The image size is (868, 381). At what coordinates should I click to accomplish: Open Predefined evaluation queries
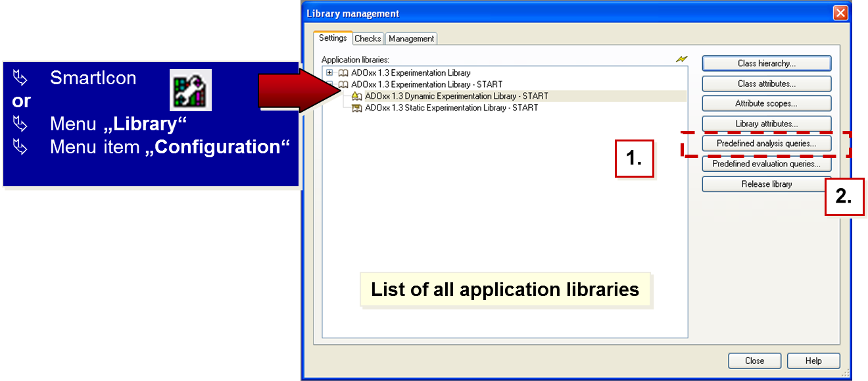pyautogui.click(x=767, y=164)
